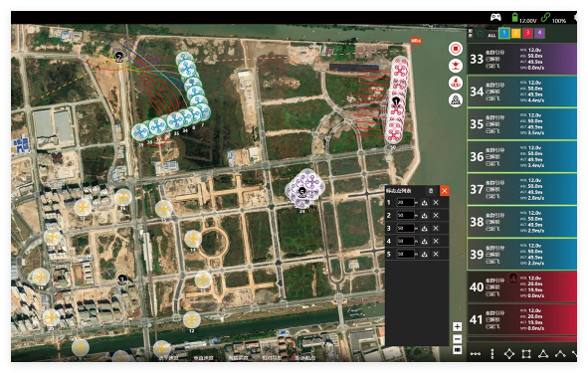Toggle the select-all checkbox beside ALL

pyautogui.click(x=480, y=34)
